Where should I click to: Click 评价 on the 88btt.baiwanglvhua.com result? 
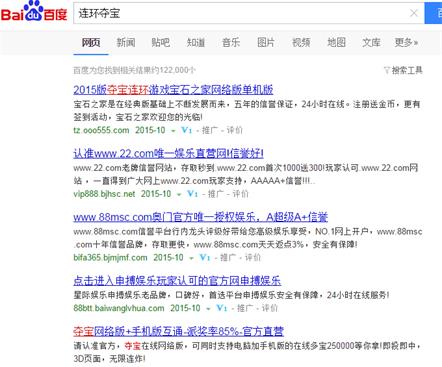coord(270,308)
